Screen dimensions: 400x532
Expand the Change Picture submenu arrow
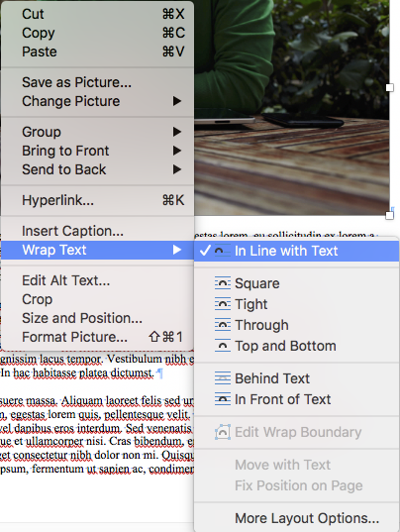point(176,101)
